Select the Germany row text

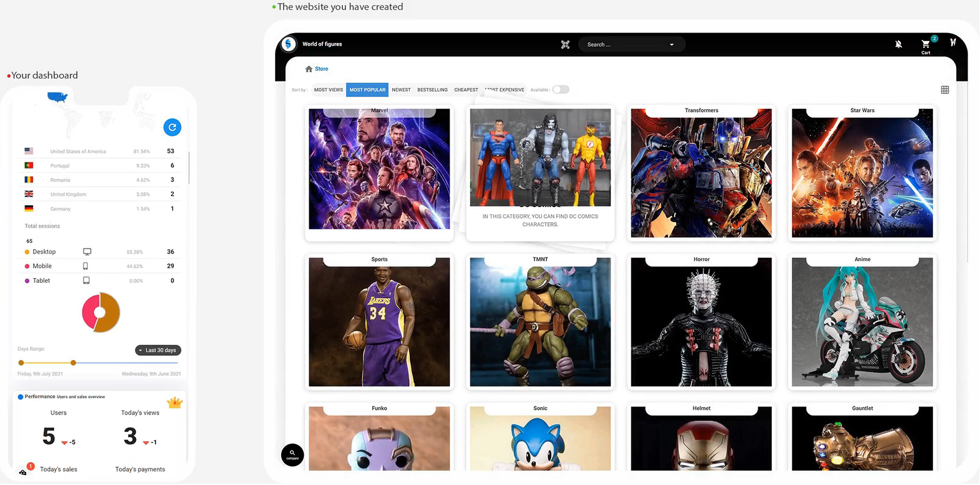tap(60, 209)
